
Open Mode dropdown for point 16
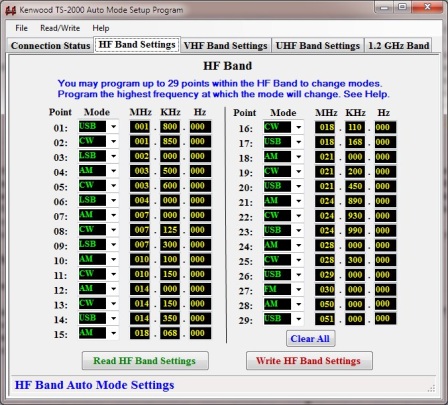tap(298, 127)
